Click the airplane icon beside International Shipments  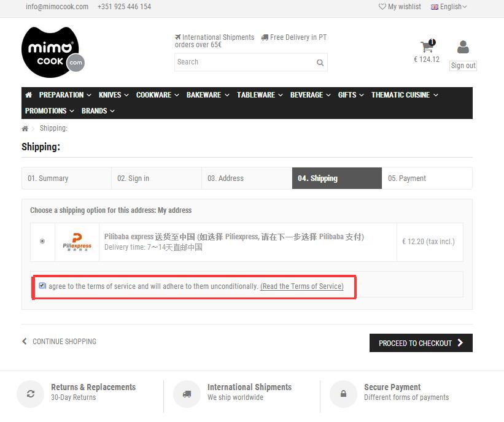[x=178, y=37]
